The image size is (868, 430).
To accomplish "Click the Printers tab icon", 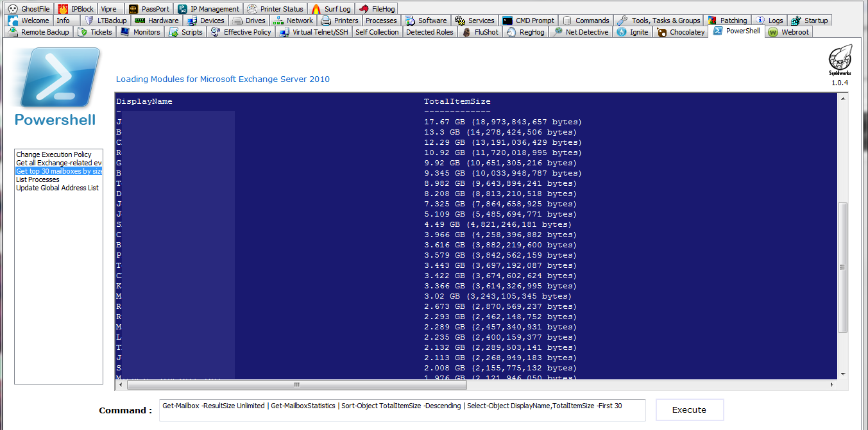I will [326, 21].
